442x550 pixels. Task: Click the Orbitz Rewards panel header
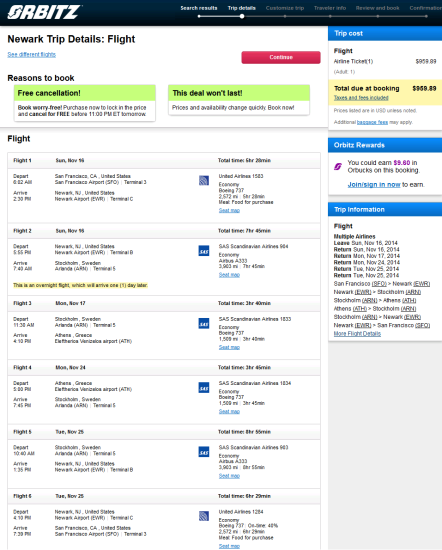[x=385, y=145]
